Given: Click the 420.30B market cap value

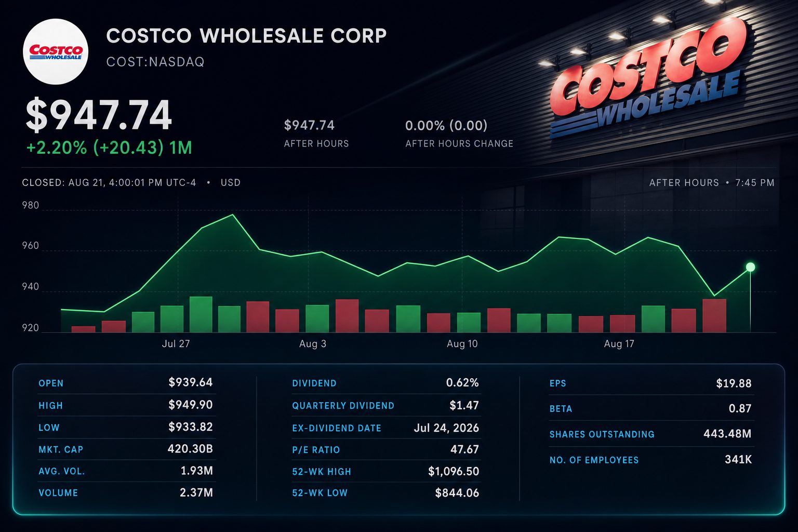Looking at the screenshot, I should coord(190,449).
